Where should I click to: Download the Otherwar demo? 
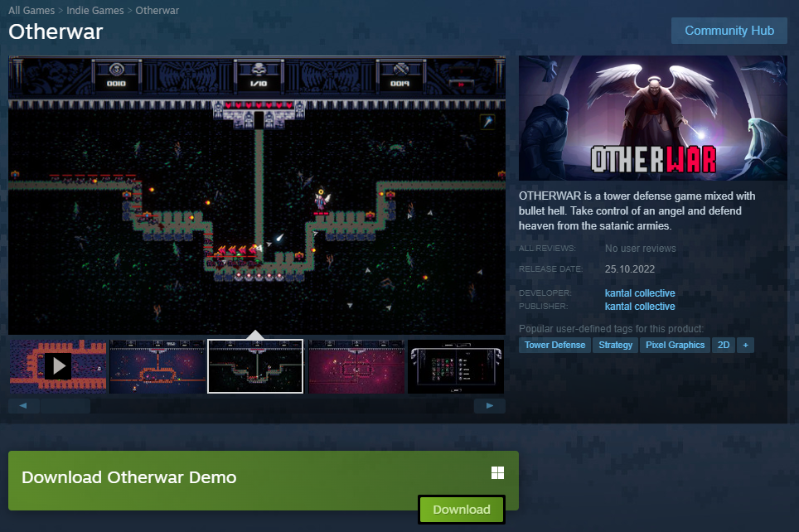[x=461, y=509]
